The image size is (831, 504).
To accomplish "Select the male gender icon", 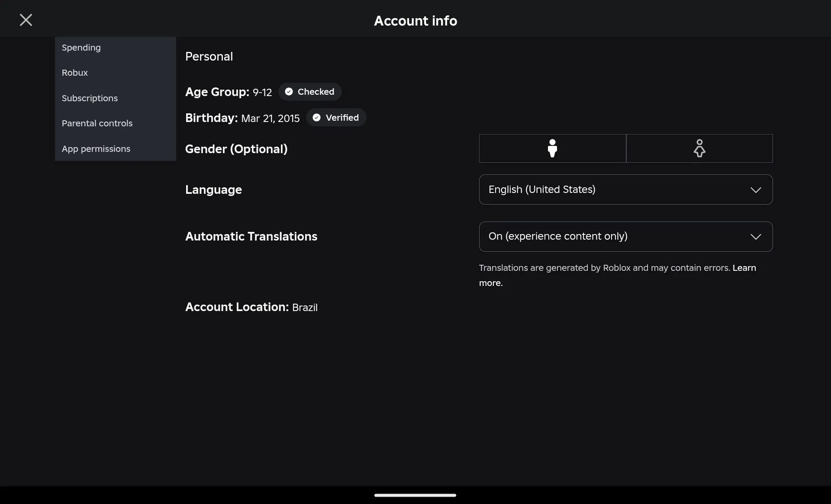I will [552, 148].
